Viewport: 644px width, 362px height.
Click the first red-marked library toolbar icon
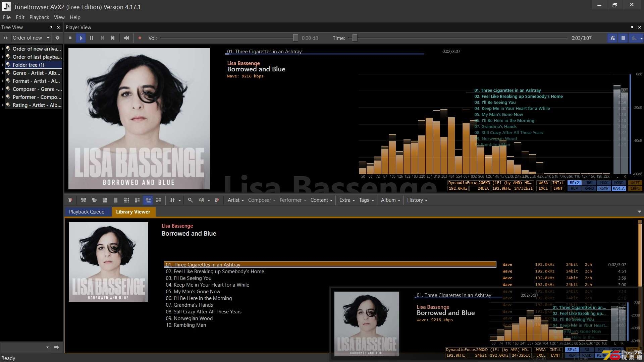70,200
